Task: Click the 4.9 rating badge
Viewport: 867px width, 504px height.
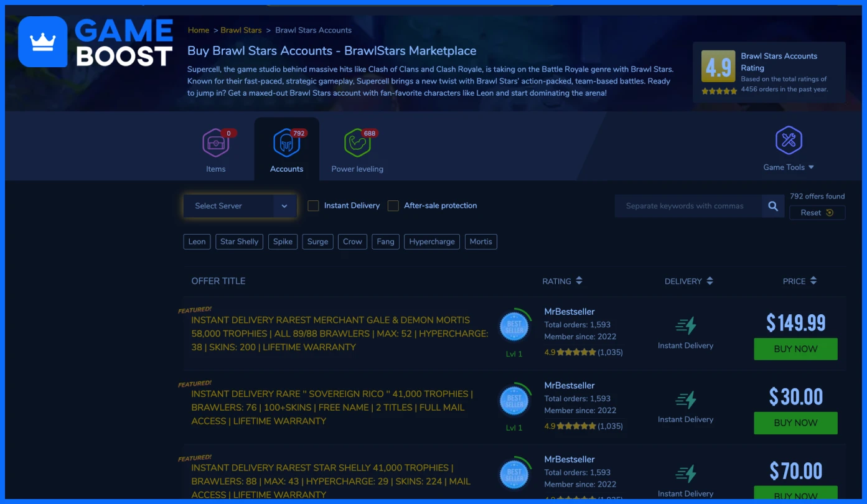Action: click(718, 66)
